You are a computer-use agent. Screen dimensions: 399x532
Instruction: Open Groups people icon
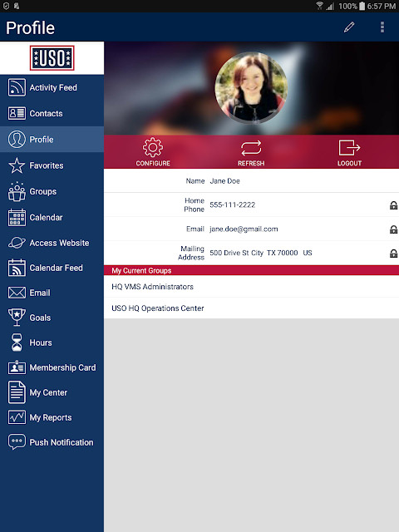[x=17, y=191]
